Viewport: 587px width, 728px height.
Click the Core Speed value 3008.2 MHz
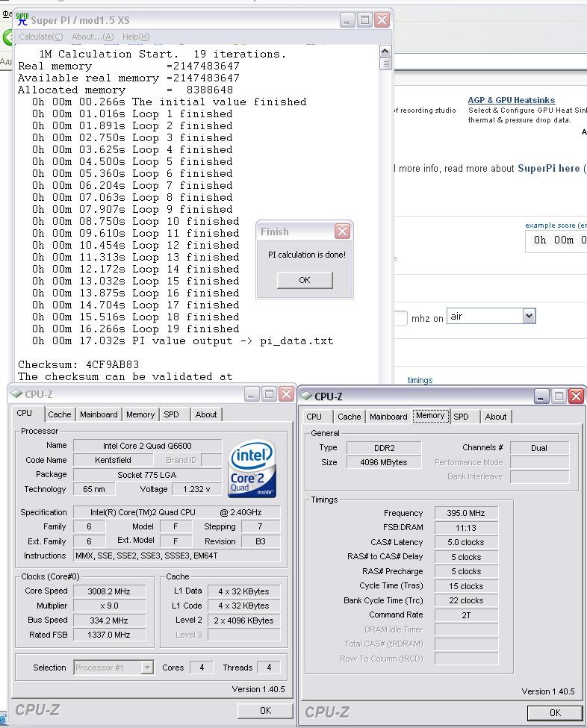110,591
